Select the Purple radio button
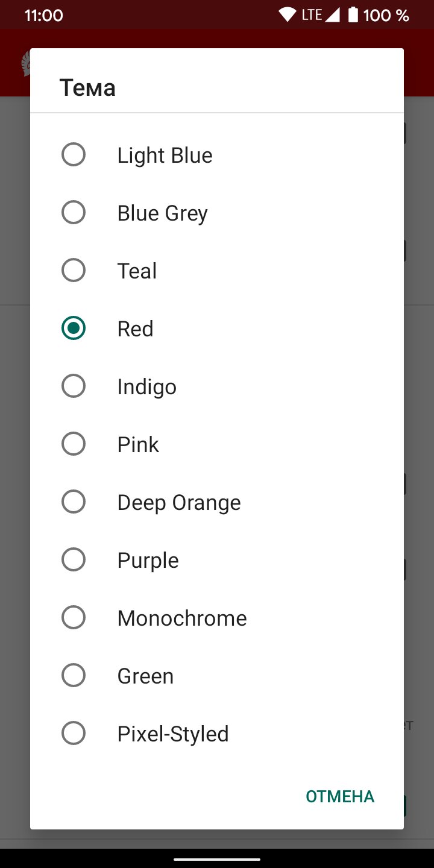 pos(74,560)
